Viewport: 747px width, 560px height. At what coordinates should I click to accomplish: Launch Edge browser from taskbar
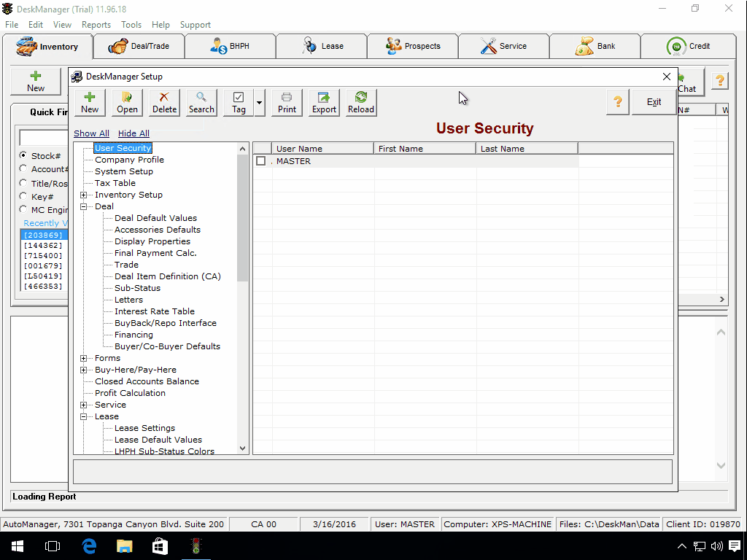point(89,546)
